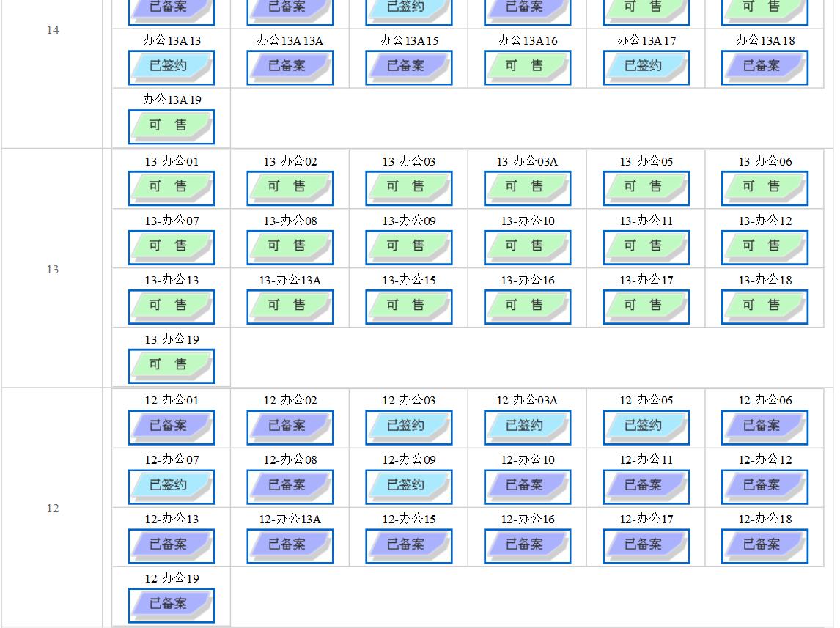Open unit 13-办公12 status marker

coord(765,246)
